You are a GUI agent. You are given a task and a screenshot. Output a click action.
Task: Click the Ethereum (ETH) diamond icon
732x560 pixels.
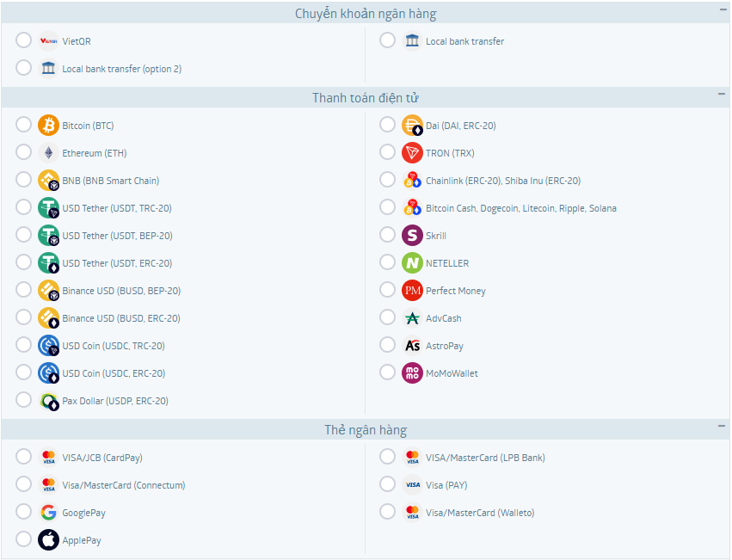click(48, 153)
